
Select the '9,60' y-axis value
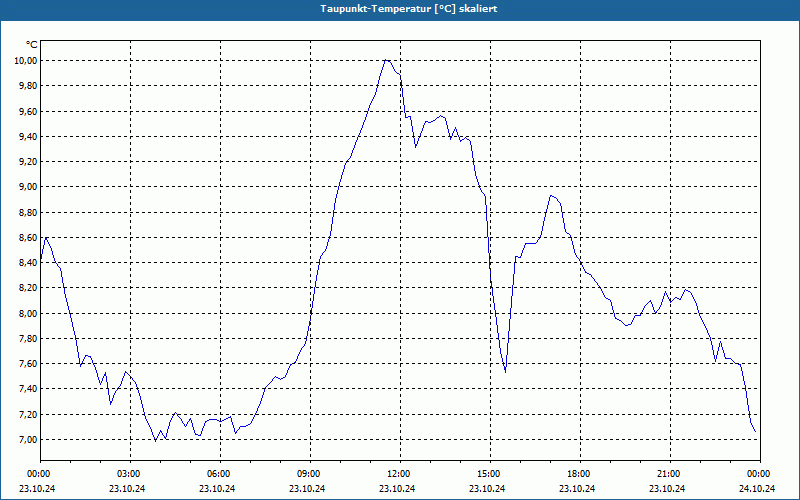click(x=29, y=111)
